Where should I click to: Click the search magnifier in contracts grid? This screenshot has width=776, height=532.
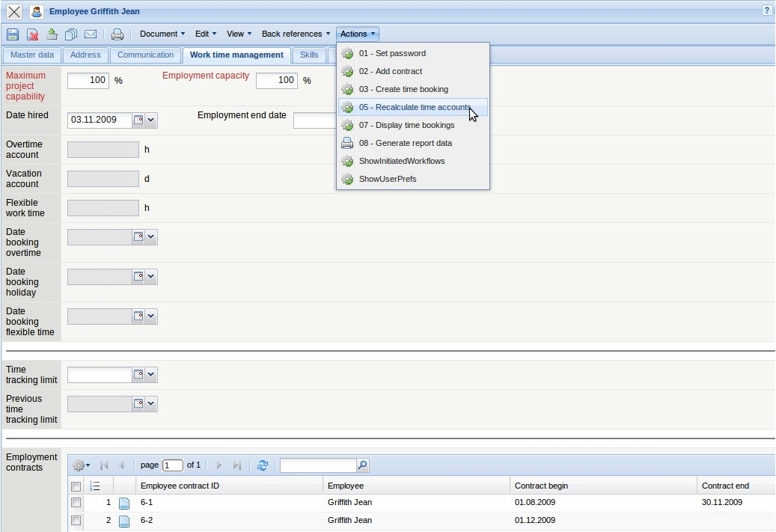pos(362,465)
